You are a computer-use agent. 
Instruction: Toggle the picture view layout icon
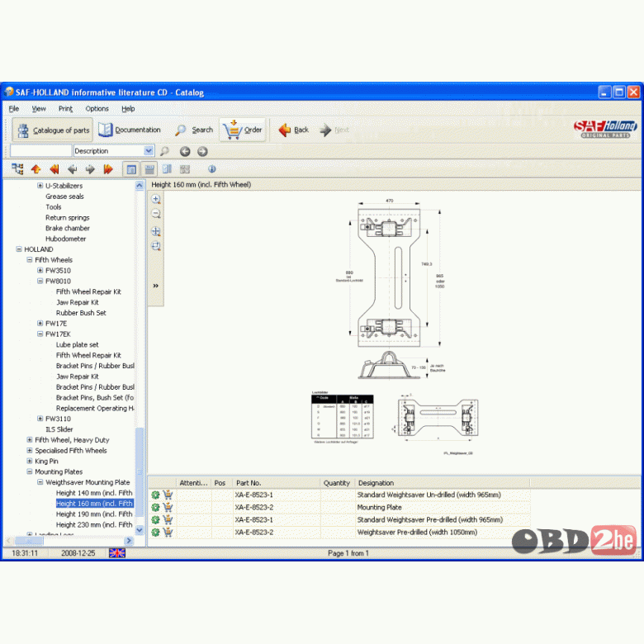click(131, 169)
